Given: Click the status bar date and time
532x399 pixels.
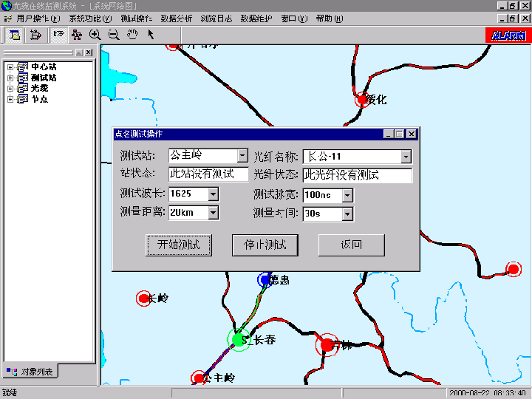Looking at the screenshot, I should click(487, 393).
